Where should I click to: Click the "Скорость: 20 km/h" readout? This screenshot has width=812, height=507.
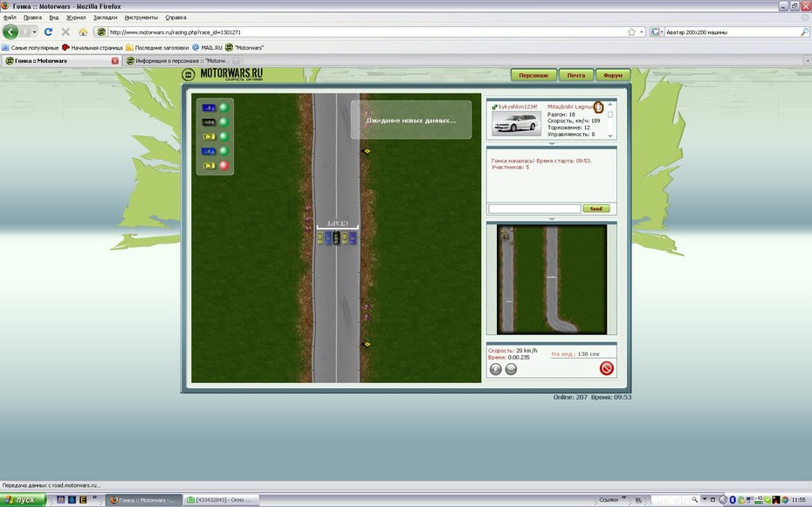point(513,350)
